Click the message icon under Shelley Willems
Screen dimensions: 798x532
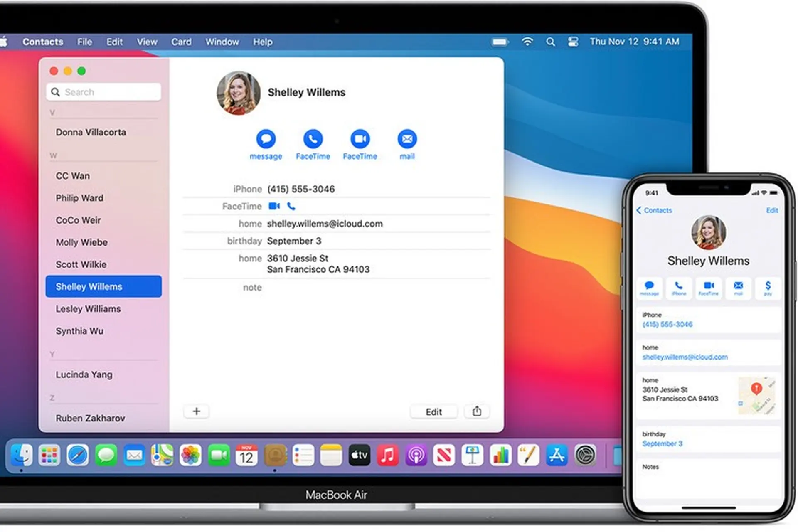coord(266,139)
